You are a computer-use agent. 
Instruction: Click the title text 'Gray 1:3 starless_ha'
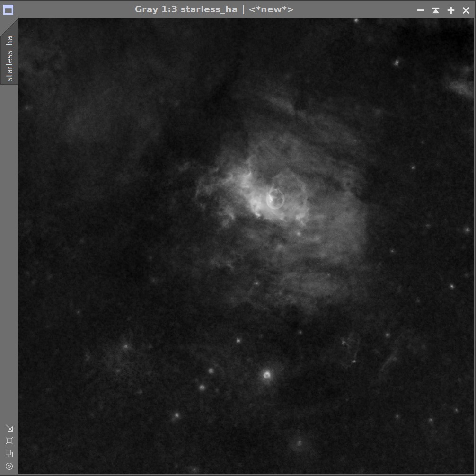point(186,9)
